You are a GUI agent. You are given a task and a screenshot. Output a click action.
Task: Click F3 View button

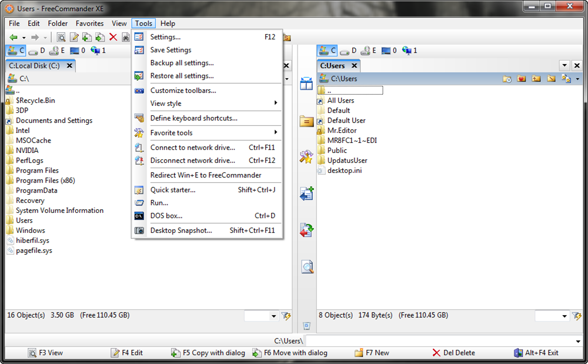click(x=46, y=353)
